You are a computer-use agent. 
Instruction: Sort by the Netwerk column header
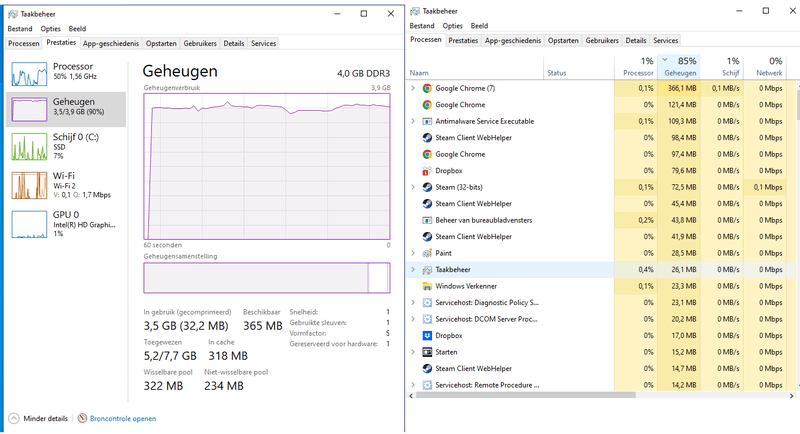click(765, 67)
